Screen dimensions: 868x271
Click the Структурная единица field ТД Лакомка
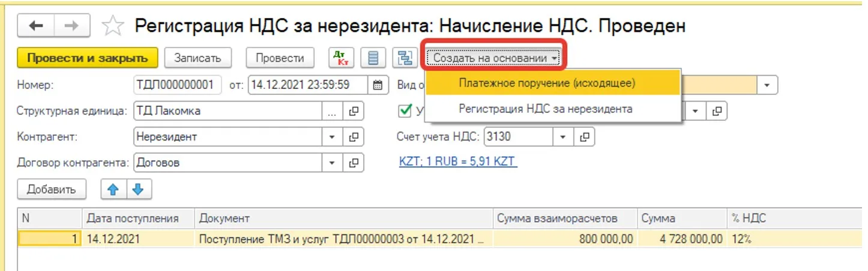[228, 111]
